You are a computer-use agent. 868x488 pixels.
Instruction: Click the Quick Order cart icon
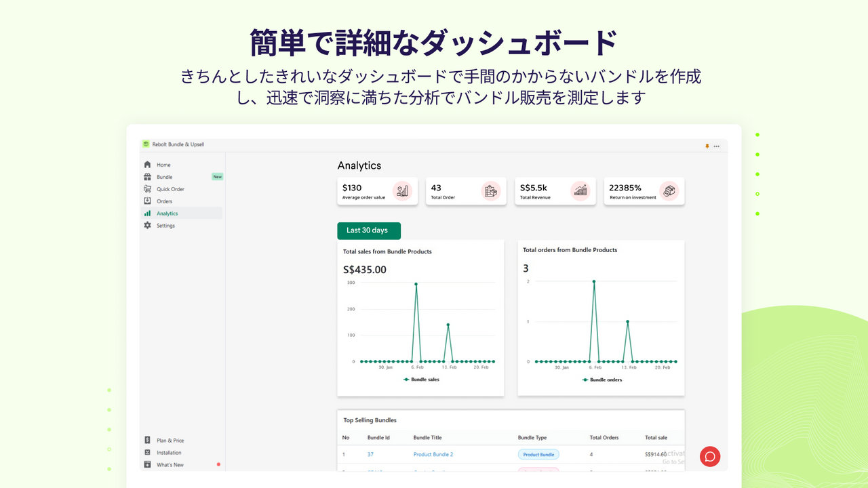click(147, 189)
